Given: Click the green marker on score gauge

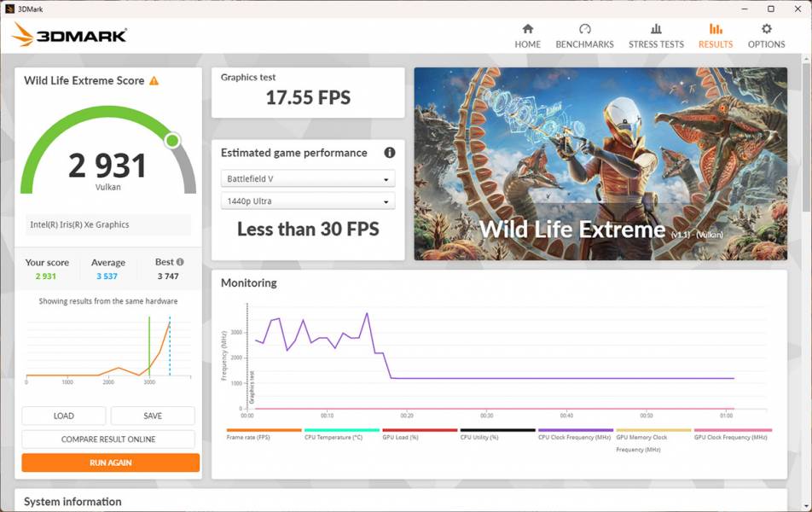Looking at the screenshot, I should coord(172,141).
